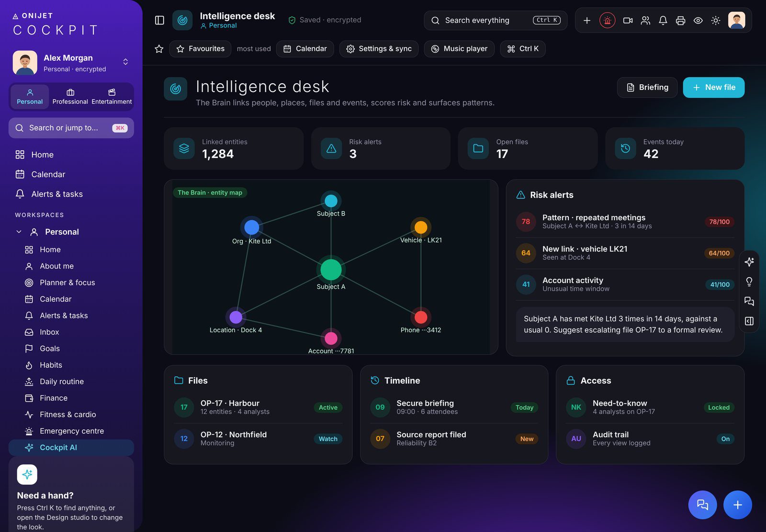This screenshot has width=766, height=532.
Task: Open notifications bell in top toolbar
Action: click(663, 20)
